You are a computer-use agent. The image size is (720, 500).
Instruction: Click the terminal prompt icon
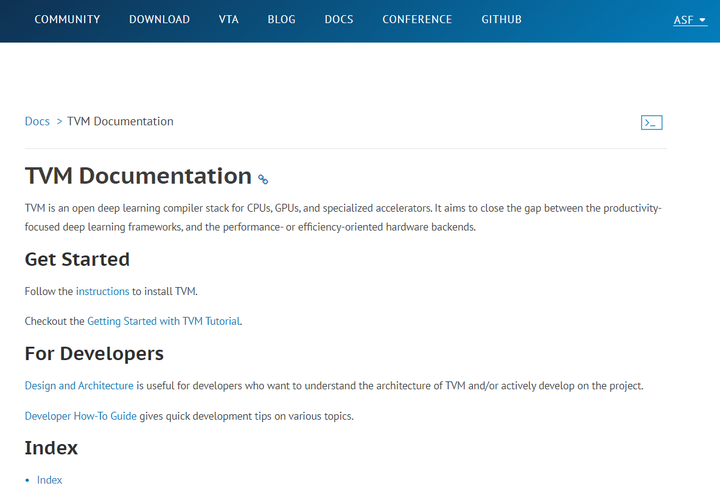click(x=651, y=123)
